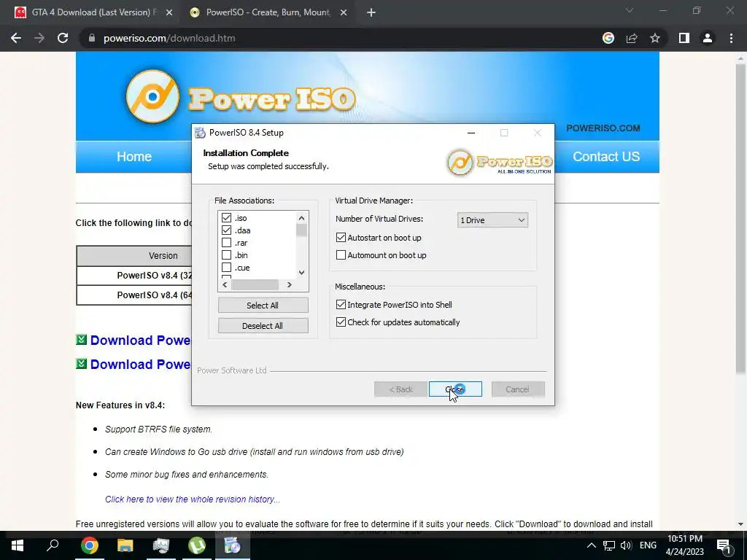This screenshot has width=747, height=560.
Task: Click the PowerISO setup taskbar icon
Action: click(233, 545)
